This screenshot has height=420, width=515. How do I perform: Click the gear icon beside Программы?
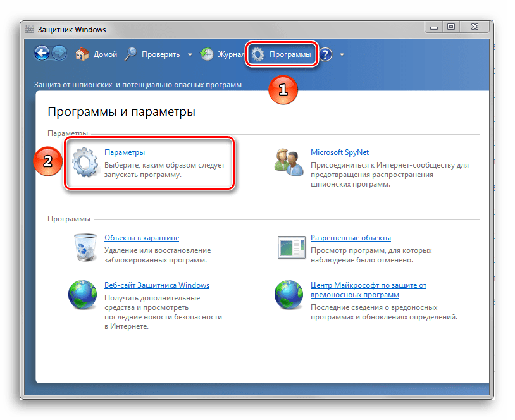coord(258,54)
